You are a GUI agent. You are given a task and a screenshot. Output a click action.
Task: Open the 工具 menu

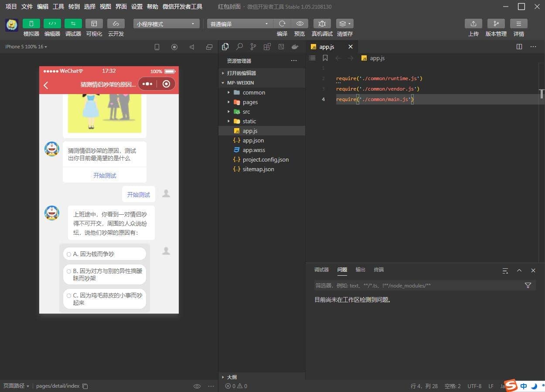58,7
